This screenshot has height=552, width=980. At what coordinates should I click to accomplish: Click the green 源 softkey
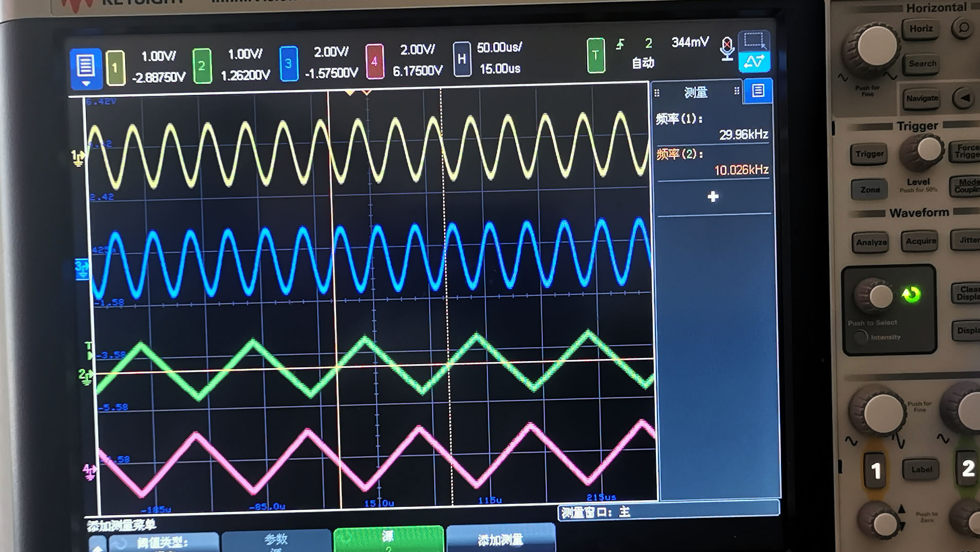(x=388, y=539)
